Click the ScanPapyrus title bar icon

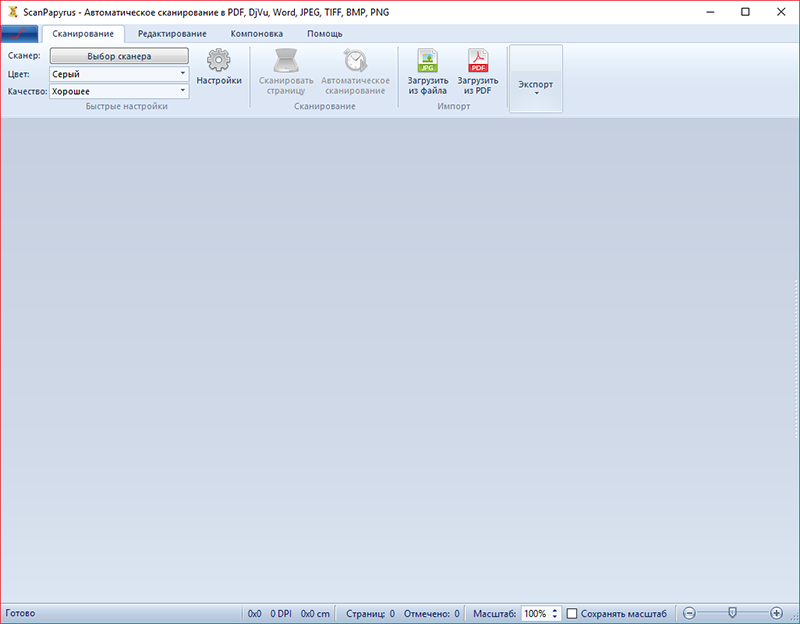point(13,12)
